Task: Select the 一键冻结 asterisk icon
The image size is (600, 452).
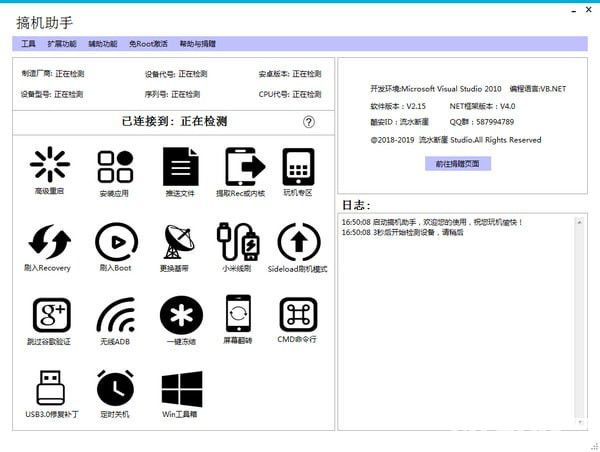Action: tap(181, 315)
